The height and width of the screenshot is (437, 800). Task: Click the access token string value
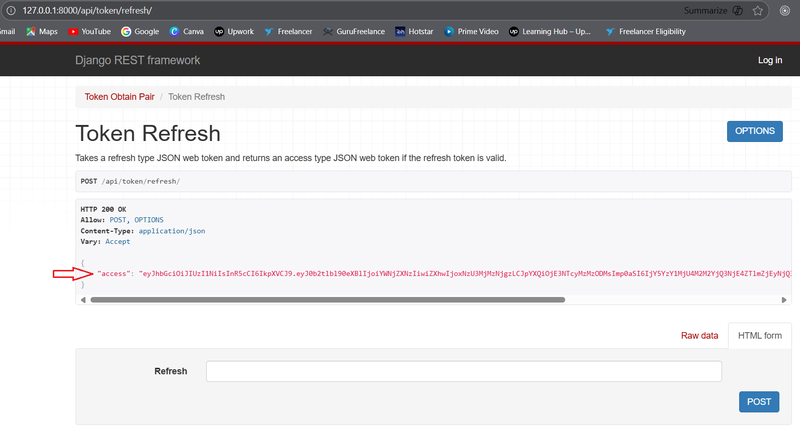point(465,274)
